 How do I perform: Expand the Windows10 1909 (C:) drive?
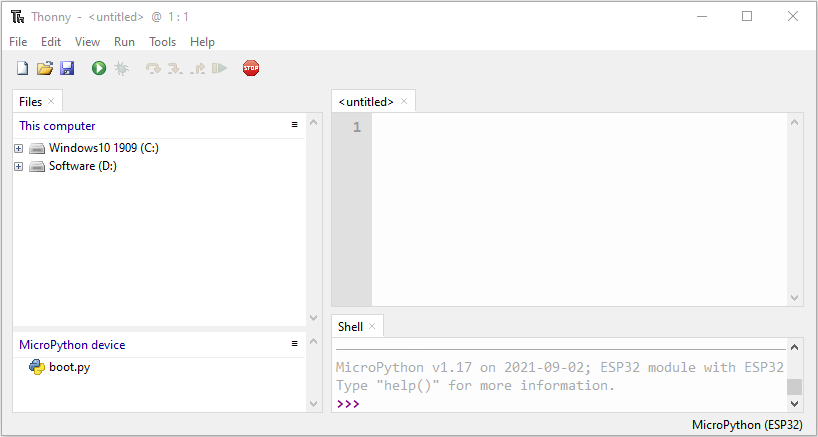point(19,149)
